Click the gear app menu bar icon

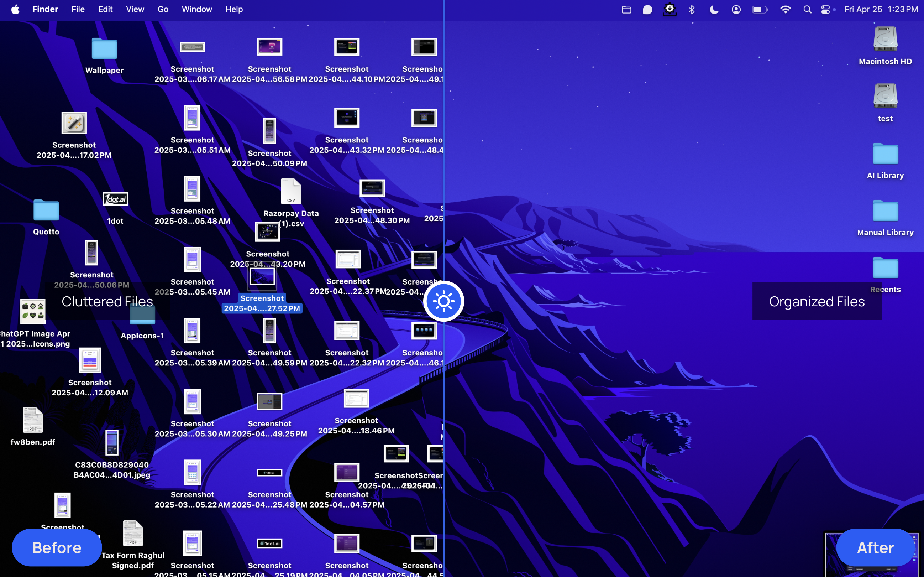click(670, 9)
